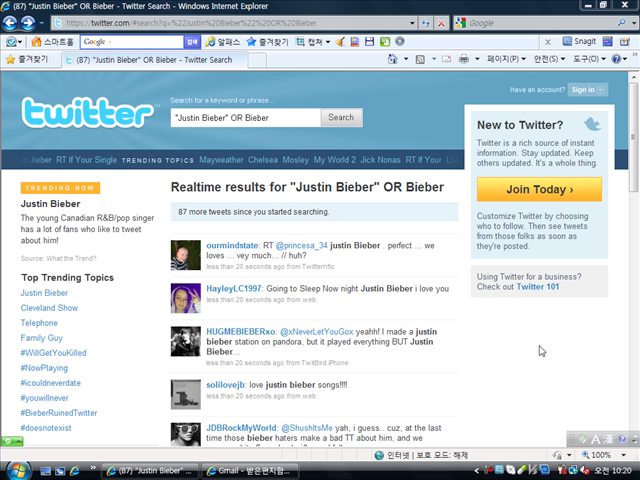Expand hidden system tray icons arrow

coord(477,471)
